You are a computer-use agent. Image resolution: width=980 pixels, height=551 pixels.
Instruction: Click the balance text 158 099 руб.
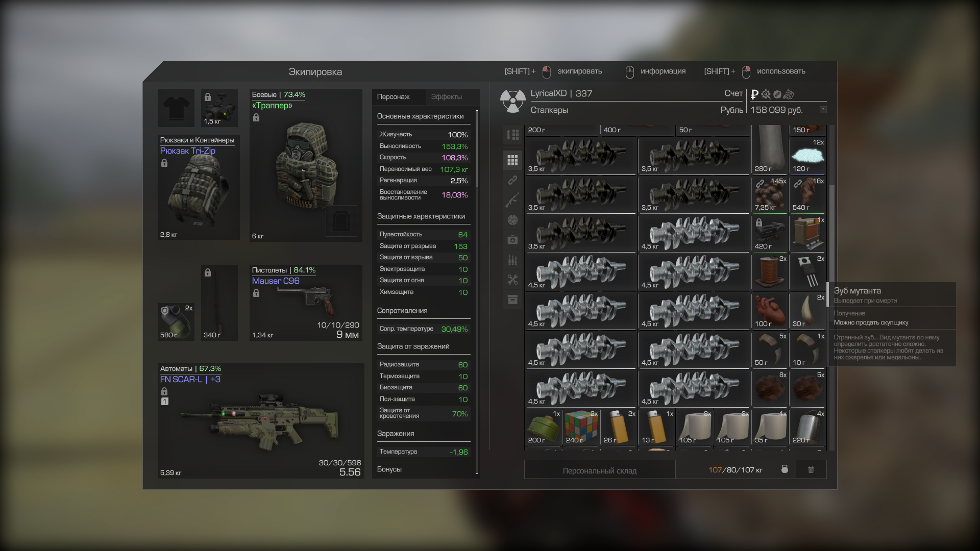pyautogui.click(x=776, y=110)
